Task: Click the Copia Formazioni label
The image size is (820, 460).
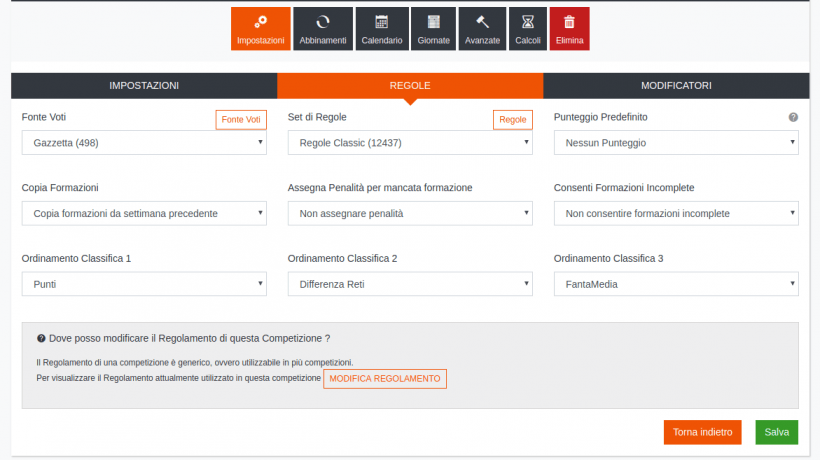Action: [x=60, y=188]
